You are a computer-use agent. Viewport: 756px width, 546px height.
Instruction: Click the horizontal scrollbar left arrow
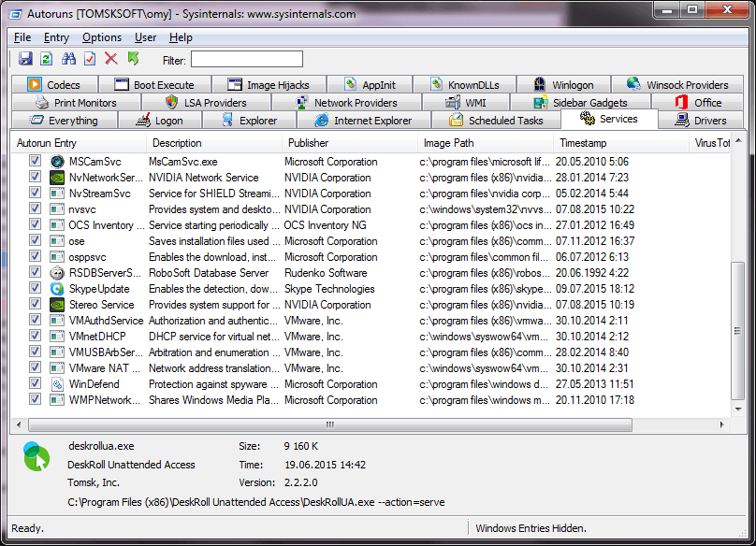click(19, 424)
